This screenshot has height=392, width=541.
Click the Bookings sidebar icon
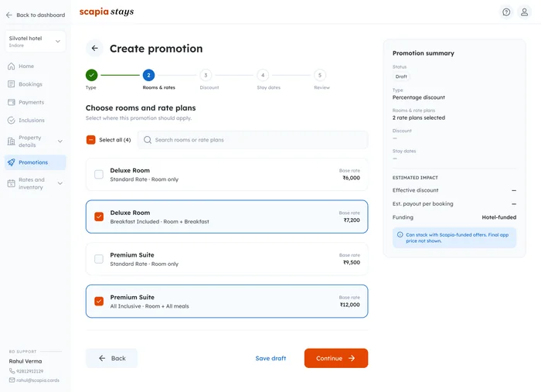click(12, 84)
